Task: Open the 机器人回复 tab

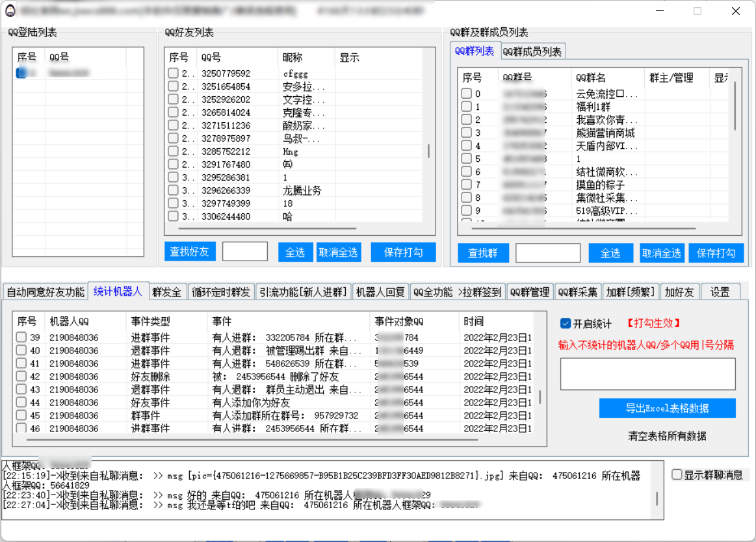Action: 381,292
